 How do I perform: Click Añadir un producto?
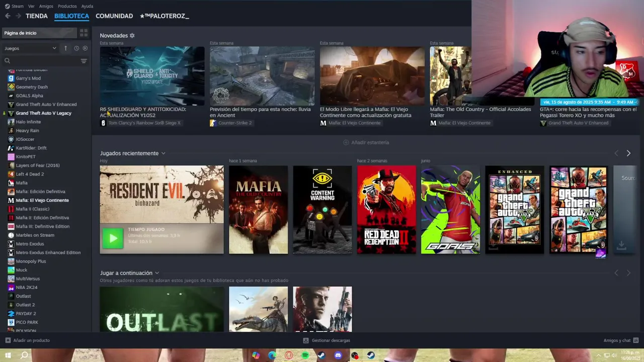(x=28, y=340)
